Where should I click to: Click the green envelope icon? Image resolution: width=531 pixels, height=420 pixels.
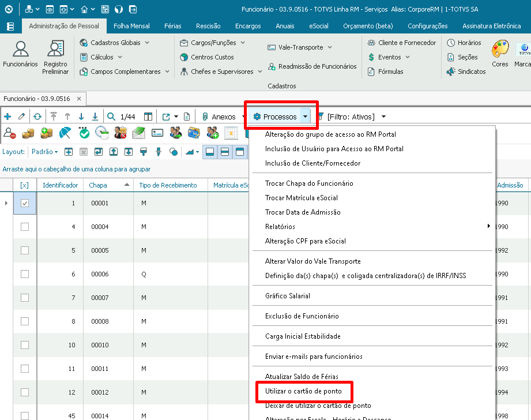point(139,133)
